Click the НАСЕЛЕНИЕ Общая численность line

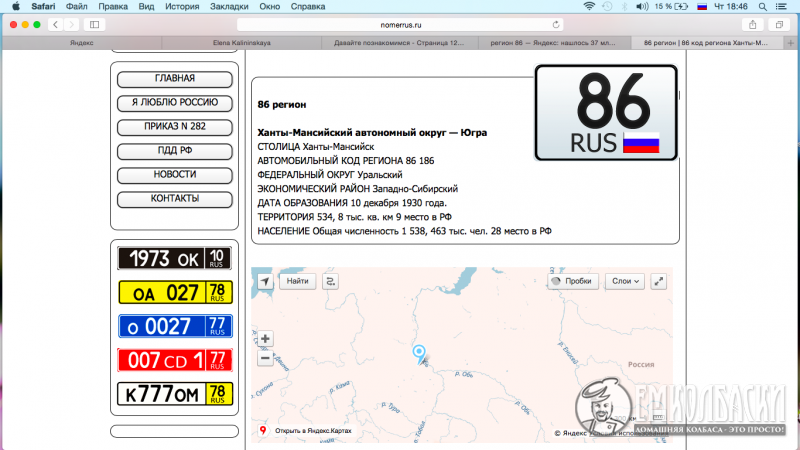[x=404, y=231]
